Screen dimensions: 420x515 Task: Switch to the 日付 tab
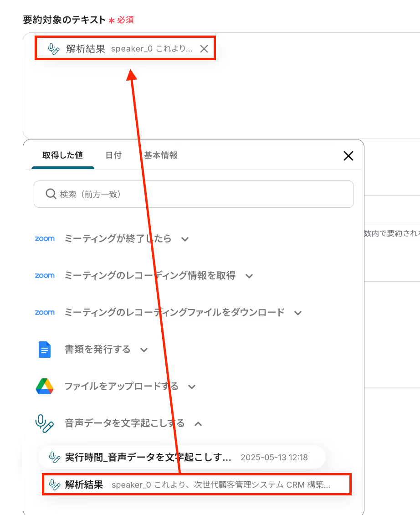pos(113,155)
